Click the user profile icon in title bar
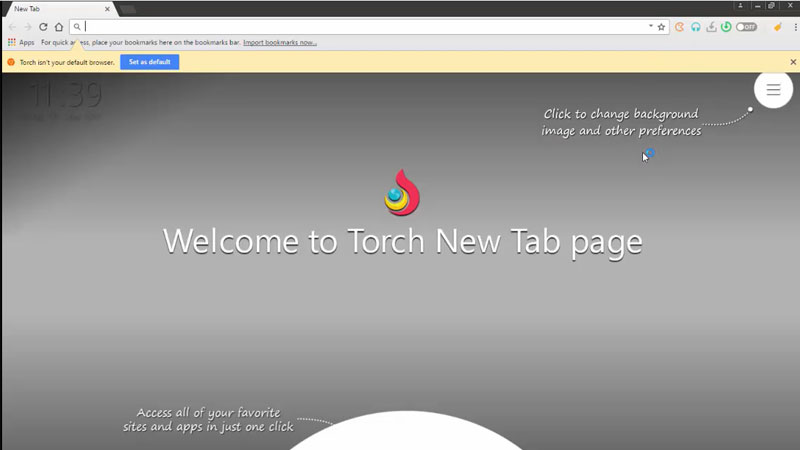This screenshot has height=450, width=800. tap(741, 6)
